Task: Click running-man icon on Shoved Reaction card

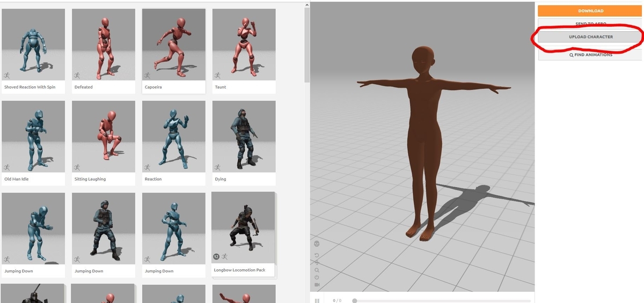Action: (6, 76)
